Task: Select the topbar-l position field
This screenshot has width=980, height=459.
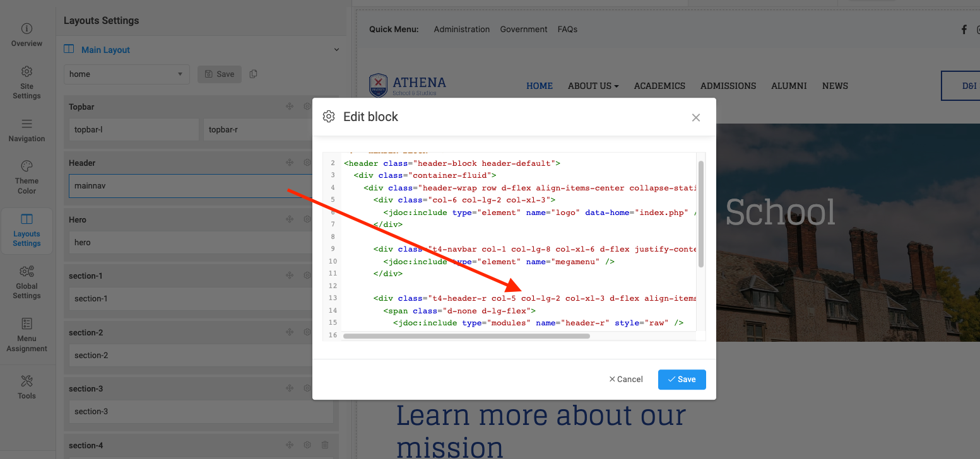Action: tap(134, 130)
